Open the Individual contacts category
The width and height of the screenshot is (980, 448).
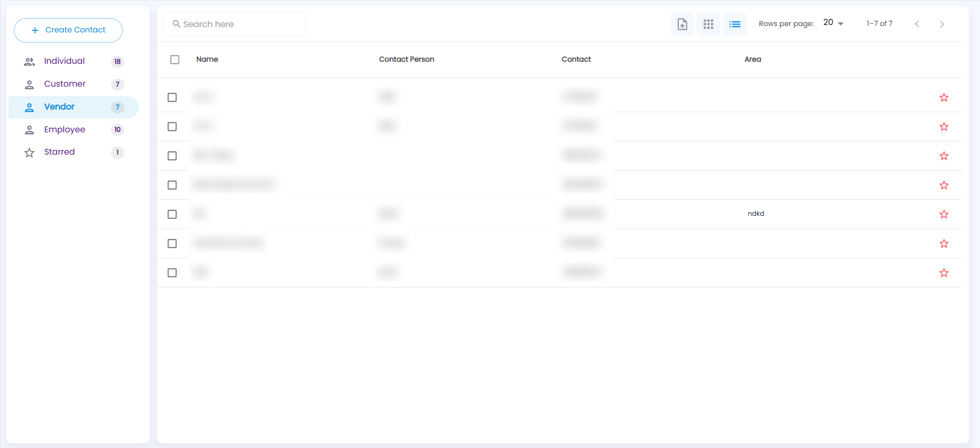73,61
